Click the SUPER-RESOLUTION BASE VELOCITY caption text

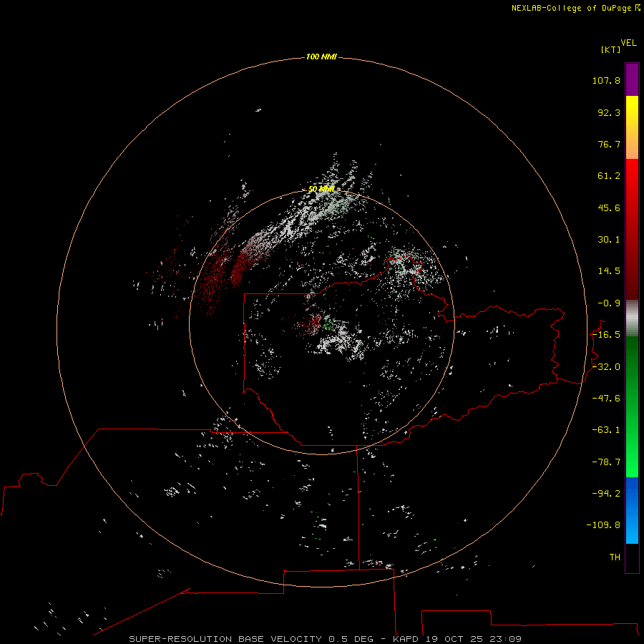(x=226, y=639)
